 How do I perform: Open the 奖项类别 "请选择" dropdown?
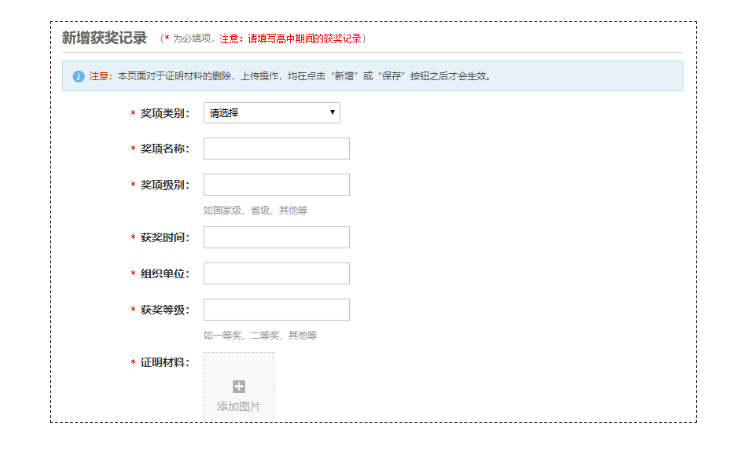point(271,113)
